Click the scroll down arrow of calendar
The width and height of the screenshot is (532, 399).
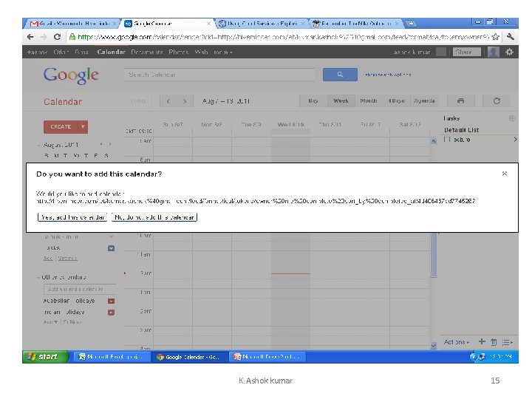pos(434,346)
